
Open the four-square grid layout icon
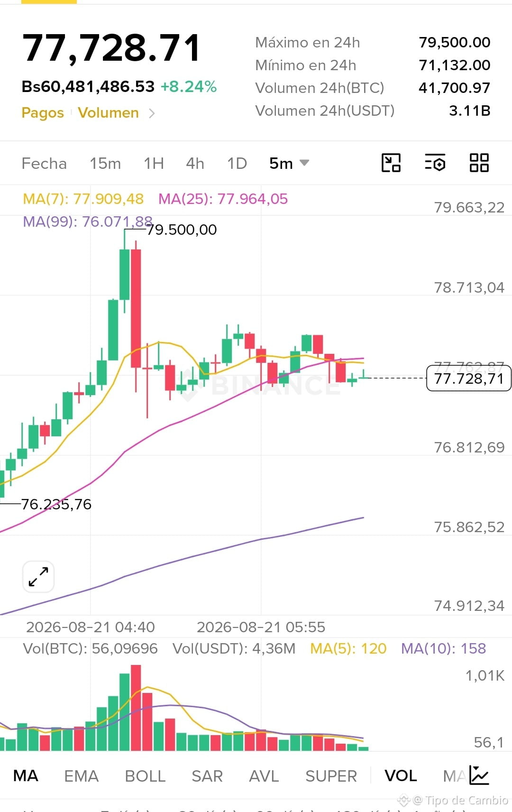tap(479, 163)
